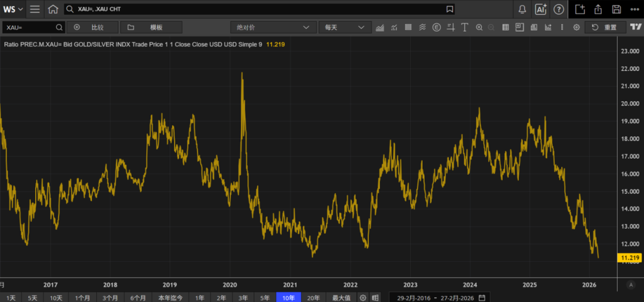Switch to the 20年 time range

pos(313,297)
